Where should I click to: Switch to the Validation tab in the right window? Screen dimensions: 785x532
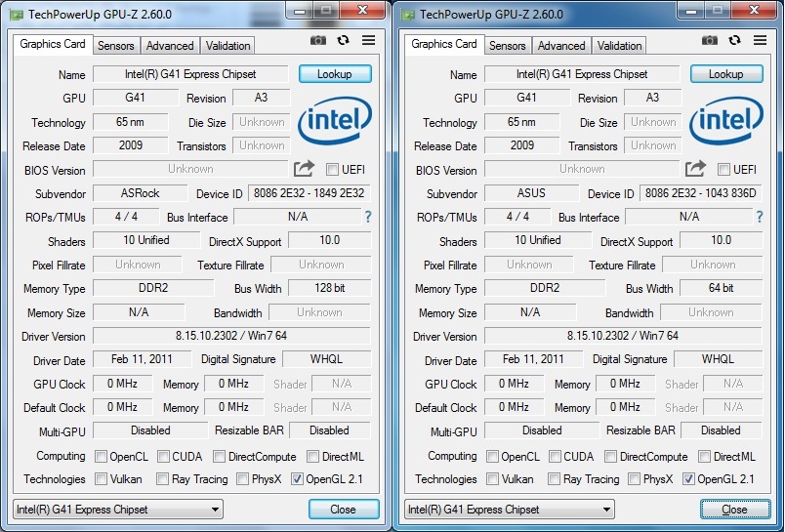[619, 46]
